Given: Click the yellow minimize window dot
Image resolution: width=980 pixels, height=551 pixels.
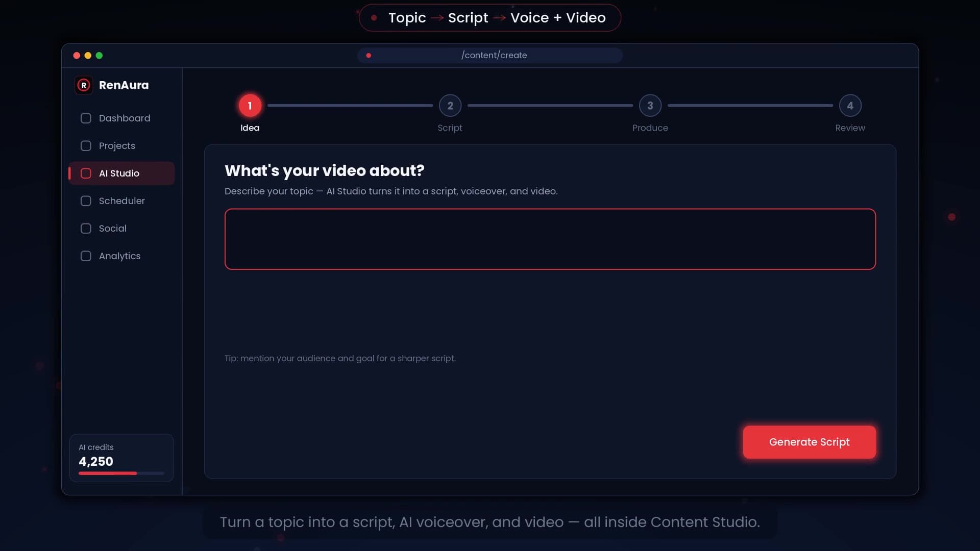Looking at the screenshot, I should [88, 56].
